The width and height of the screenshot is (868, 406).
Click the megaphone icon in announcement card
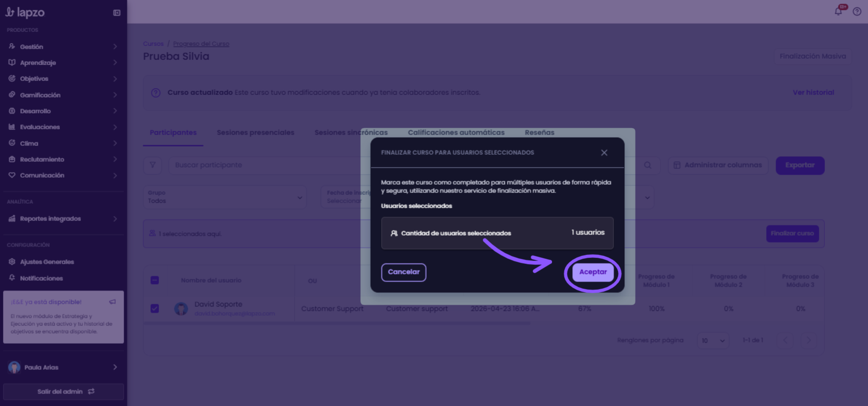[112, 302]
